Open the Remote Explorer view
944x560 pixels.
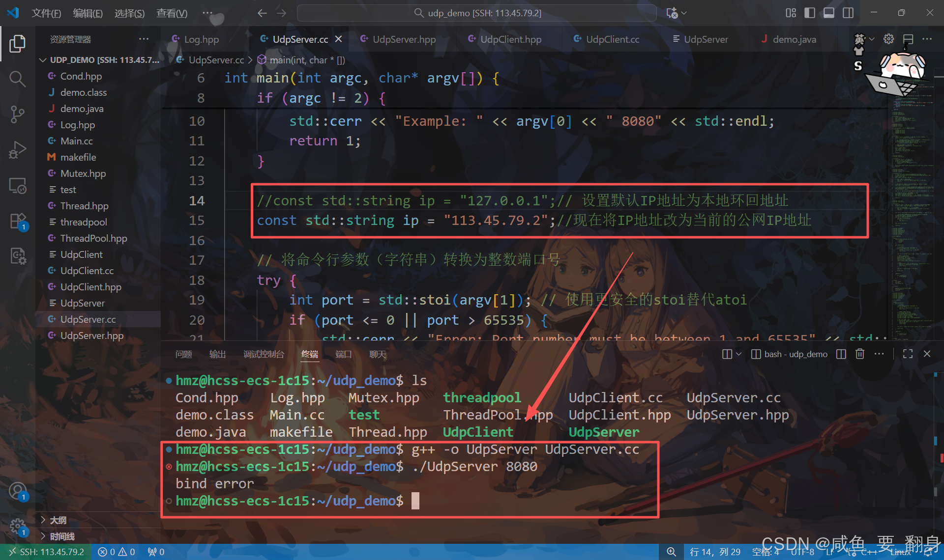point(17,186)
